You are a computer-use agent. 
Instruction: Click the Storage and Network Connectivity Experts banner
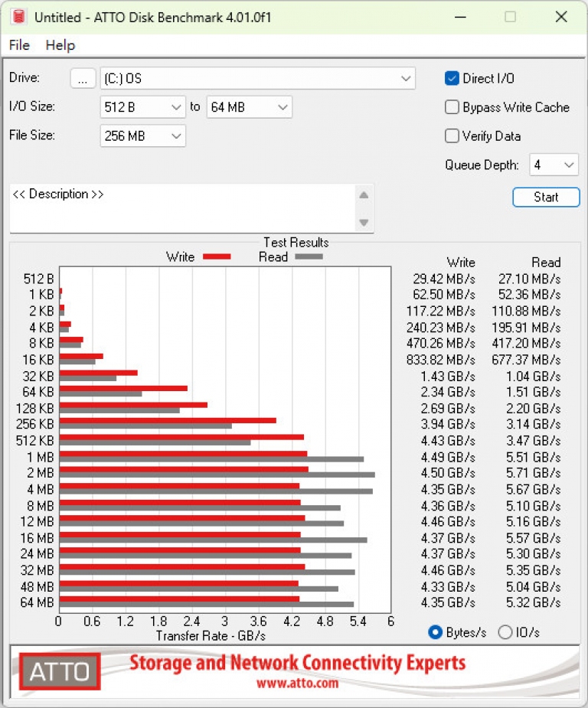click(x=298, y=664)
